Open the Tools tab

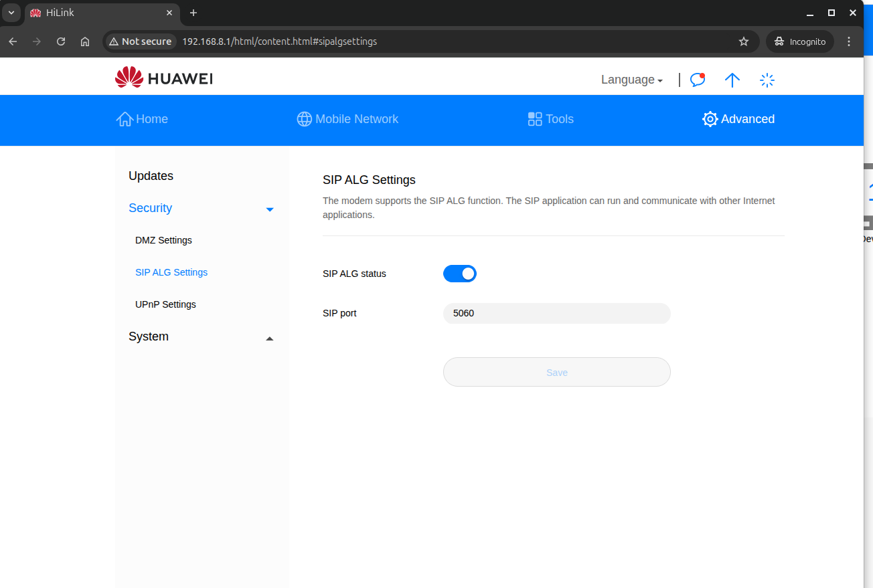click(550, 119)
